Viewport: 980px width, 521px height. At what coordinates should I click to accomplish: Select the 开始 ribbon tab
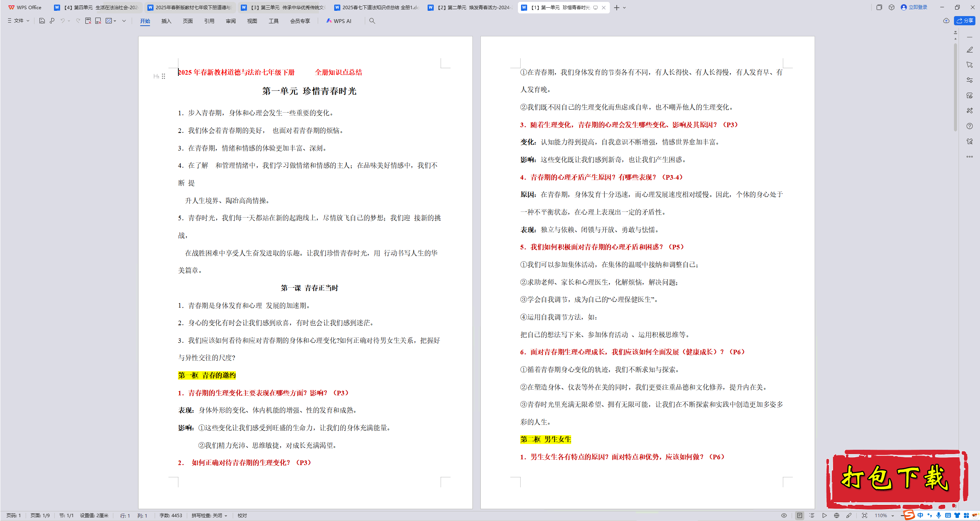145,21
